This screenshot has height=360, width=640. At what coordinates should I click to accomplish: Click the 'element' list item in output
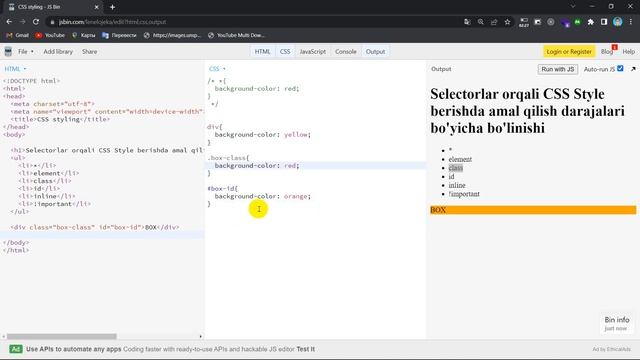(x=460, y=159)
